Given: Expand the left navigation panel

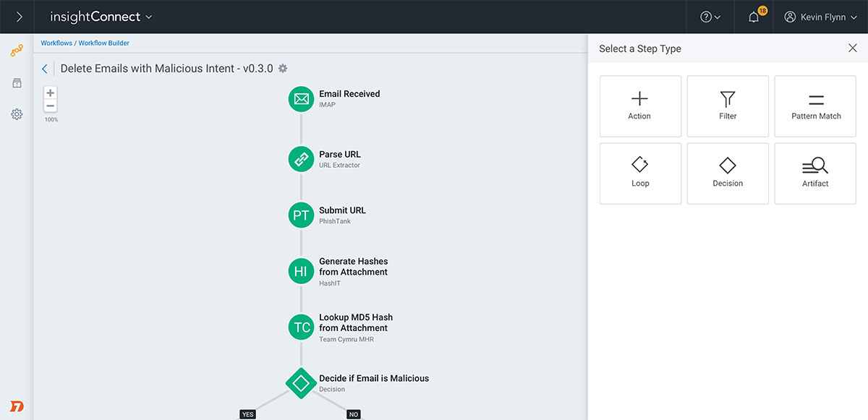Looking at the screenshot, I should tap(19, 17).
